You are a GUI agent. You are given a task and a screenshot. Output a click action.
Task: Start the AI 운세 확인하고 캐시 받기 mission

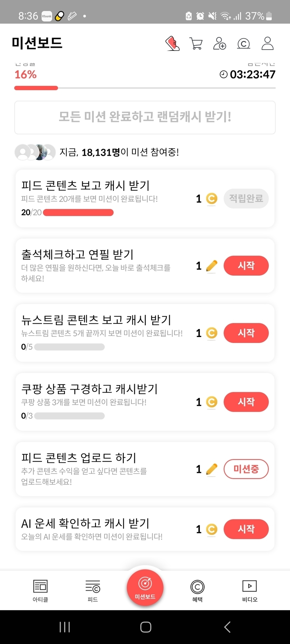point(246,529)
